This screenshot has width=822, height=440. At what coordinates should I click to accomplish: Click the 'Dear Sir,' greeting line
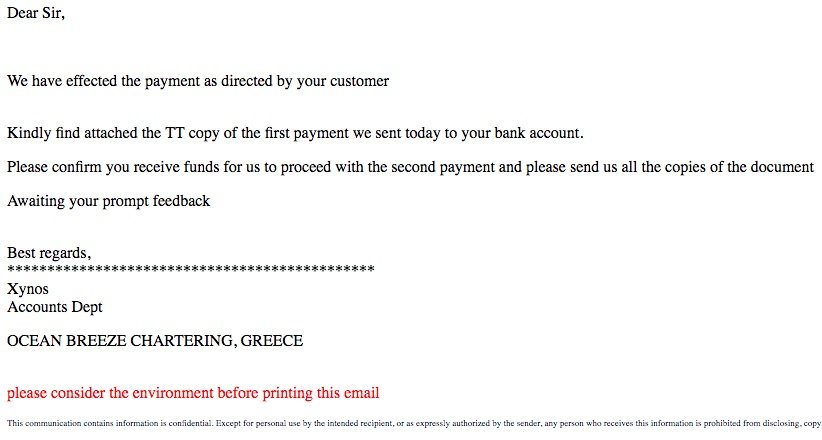(x=36, y=13)
